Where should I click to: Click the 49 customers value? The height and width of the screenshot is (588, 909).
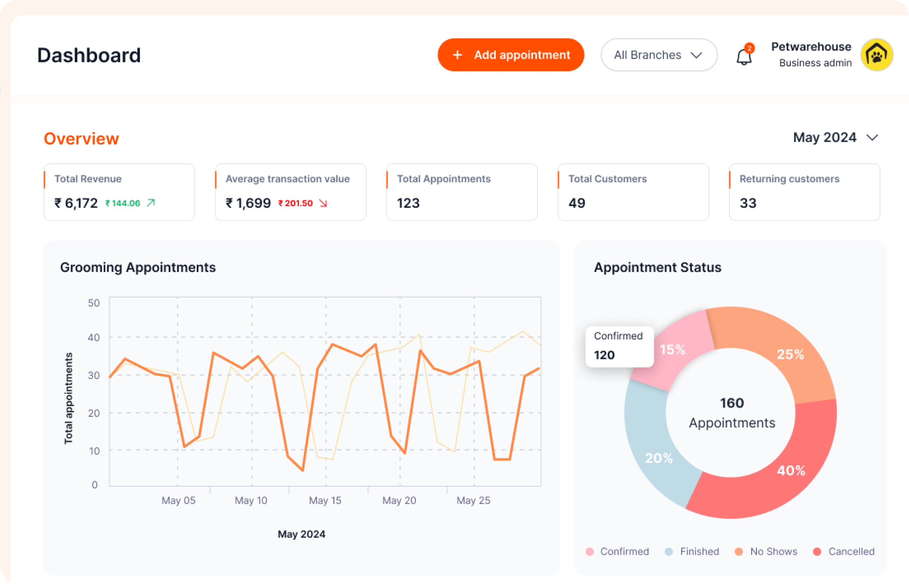pos(577,203)
